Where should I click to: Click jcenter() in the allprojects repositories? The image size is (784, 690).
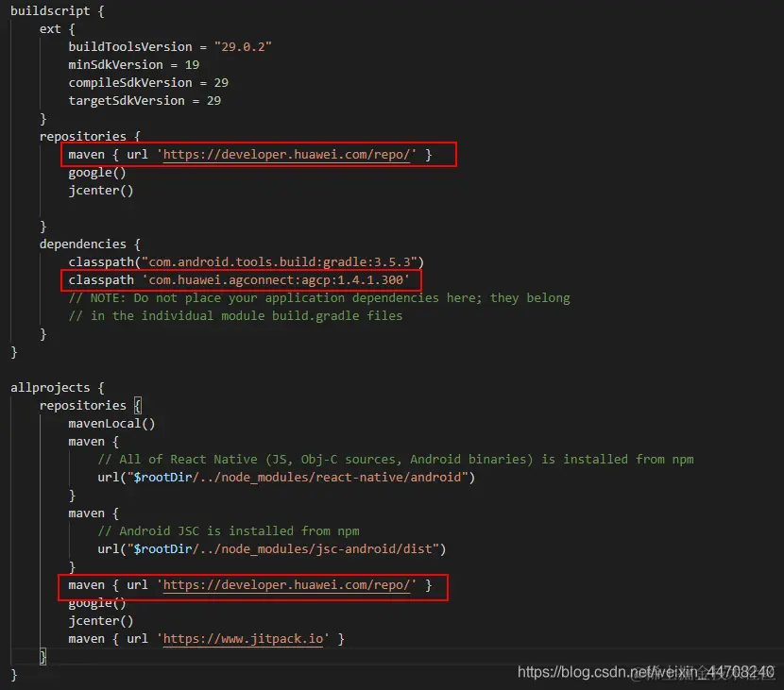[x=101, y=620]
